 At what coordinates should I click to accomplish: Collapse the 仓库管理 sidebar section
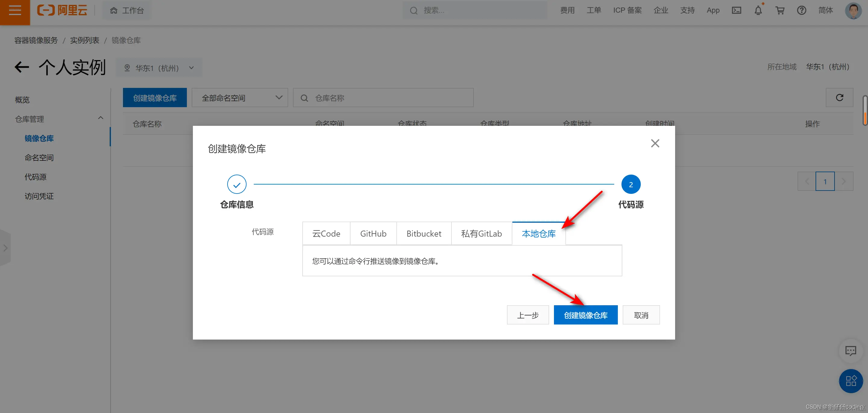tap(100, 118)
